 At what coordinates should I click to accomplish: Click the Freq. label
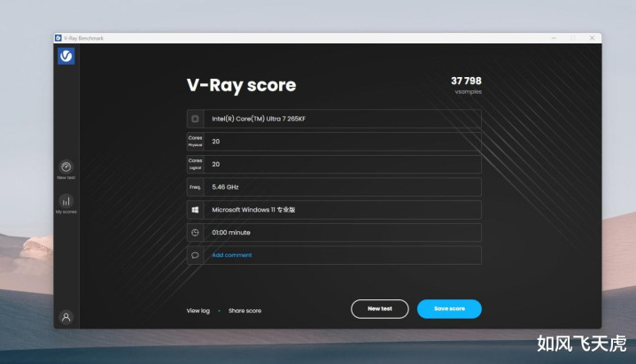[x=195, y=187]
